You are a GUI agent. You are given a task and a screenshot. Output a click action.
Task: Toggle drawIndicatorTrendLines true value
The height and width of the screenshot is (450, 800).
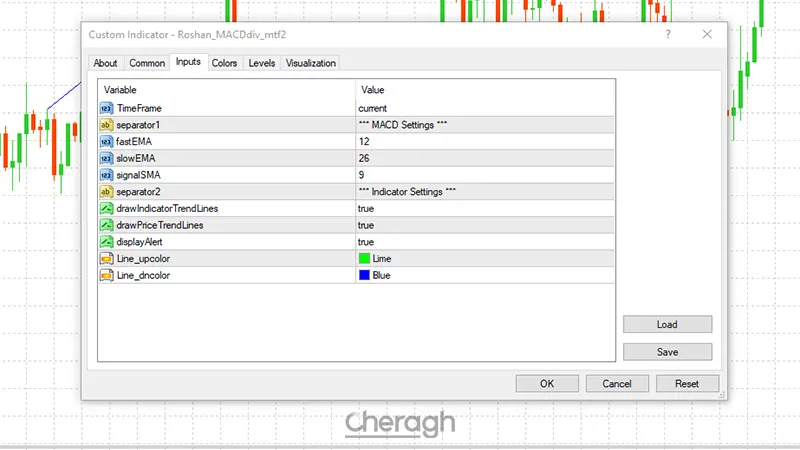pyautogui.click(x=366, y=208)
